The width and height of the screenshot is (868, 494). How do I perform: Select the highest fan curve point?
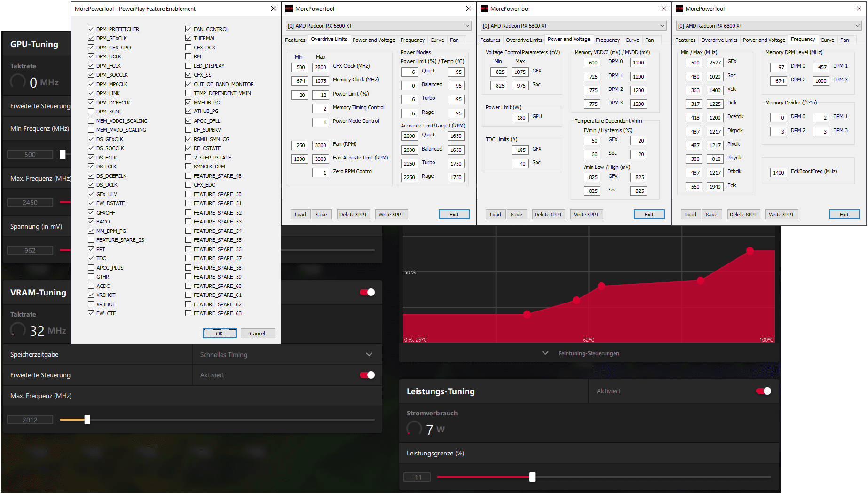(750, 250)
